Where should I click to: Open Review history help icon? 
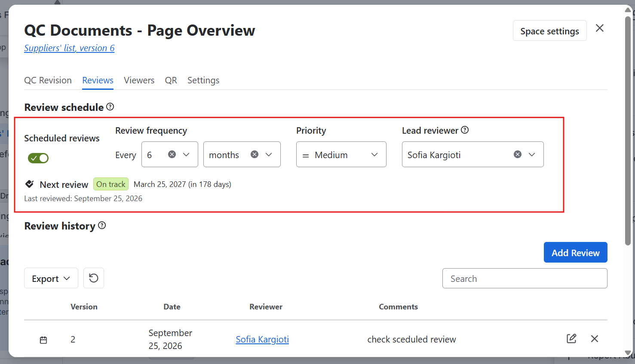102,225
